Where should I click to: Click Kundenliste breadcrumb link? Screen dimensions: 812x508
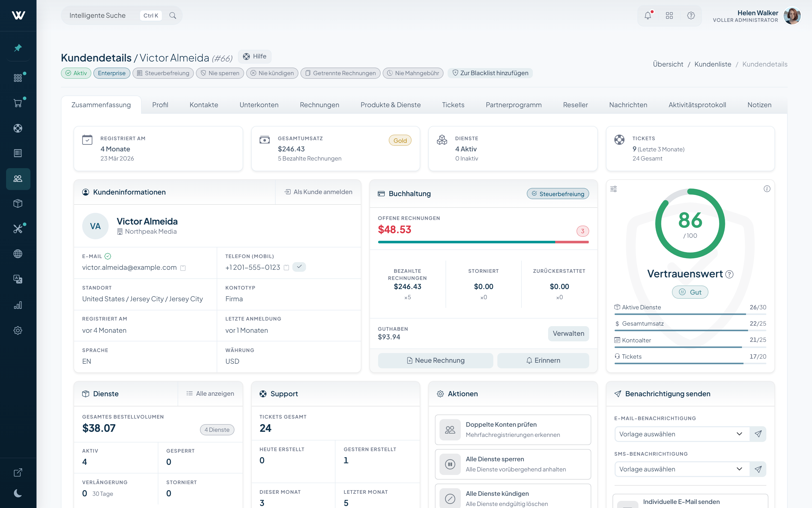tap(713, 64)
